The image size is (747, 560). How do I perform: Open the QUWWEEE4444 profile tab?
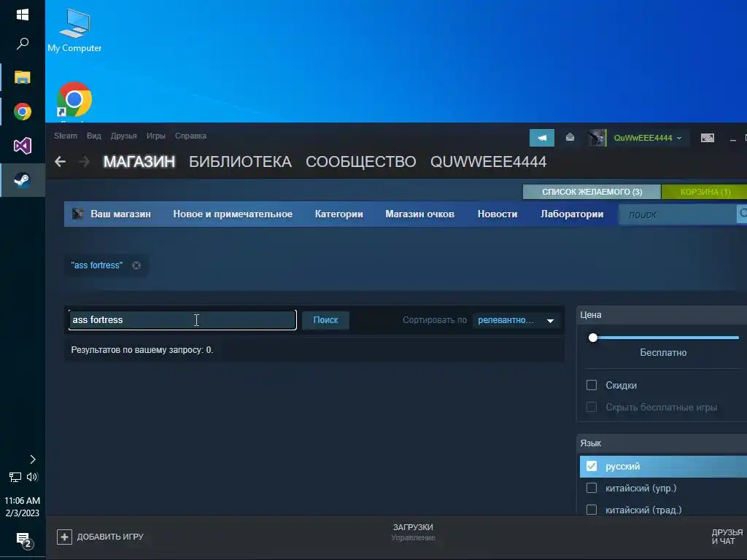(488, 162)
